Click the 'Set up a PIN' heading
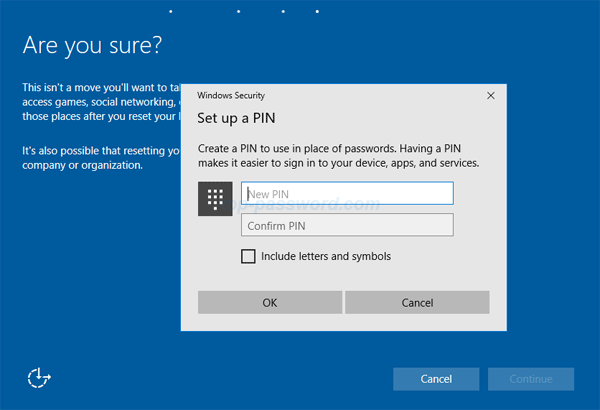Viewport: 600px width, 410px height. [x=238, y=119]
